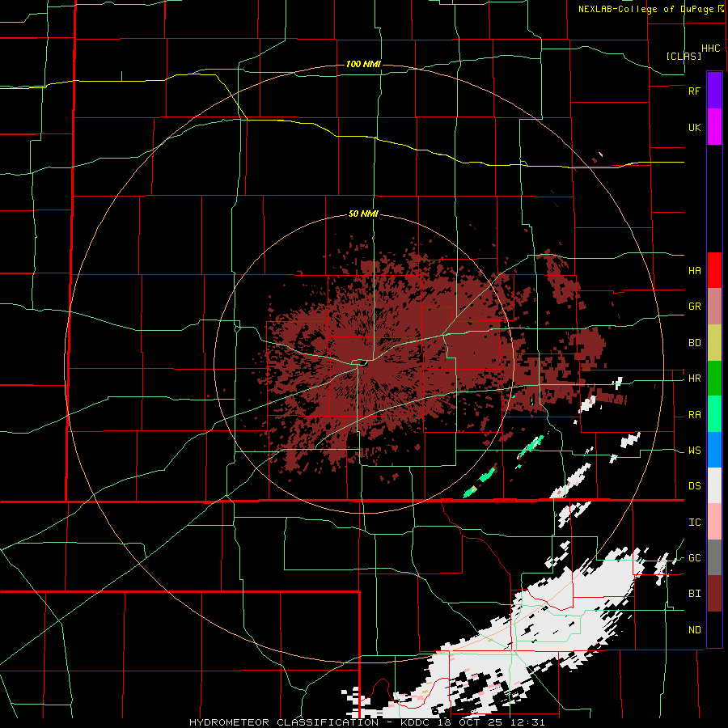This screenshot has height=728, width=728.
Task: Click the BD yellow-olive legend swatch
Action: [714, 343]
